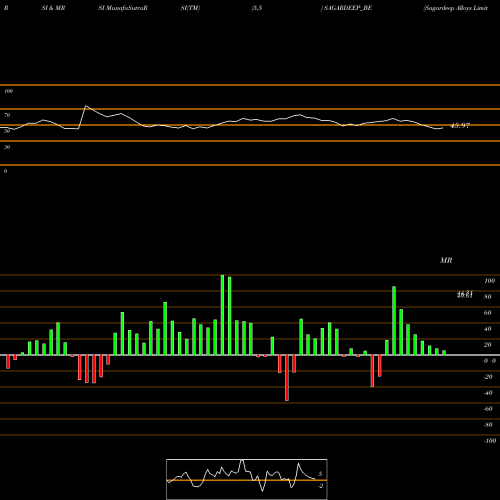Click the MR value label 46.61
This screenshot has height=500, width=500.
pos(465,295)
